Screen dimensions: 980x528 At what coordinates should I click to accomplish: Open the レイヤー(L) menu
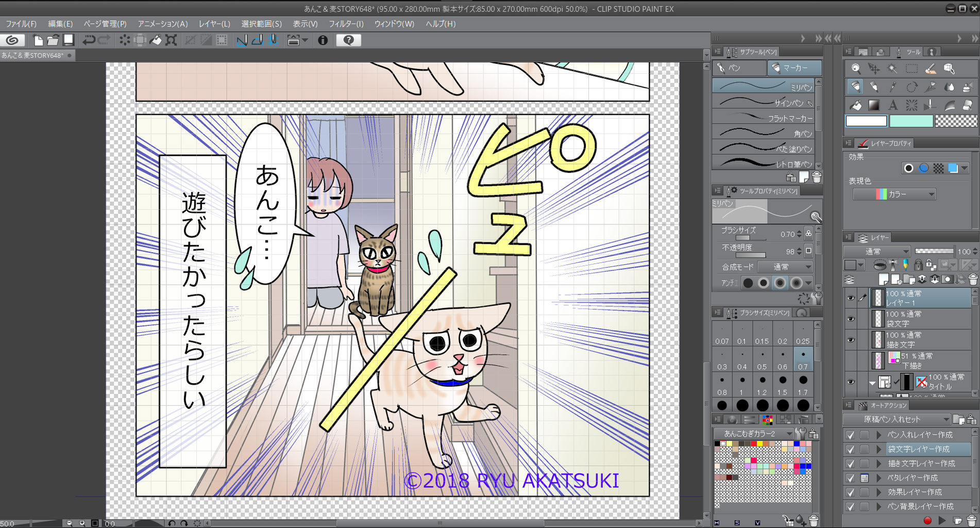[x=214, y=24]
